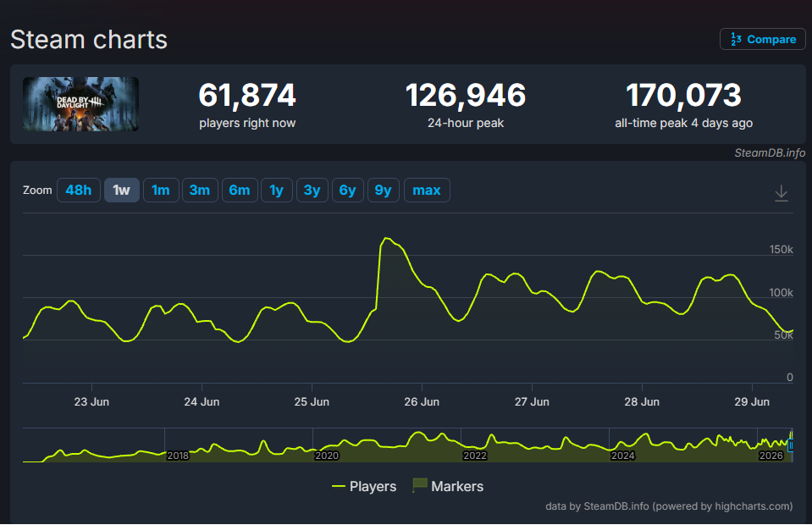Click the 25 Jun axis label
The image size is (812, 525).
point(312,401)
